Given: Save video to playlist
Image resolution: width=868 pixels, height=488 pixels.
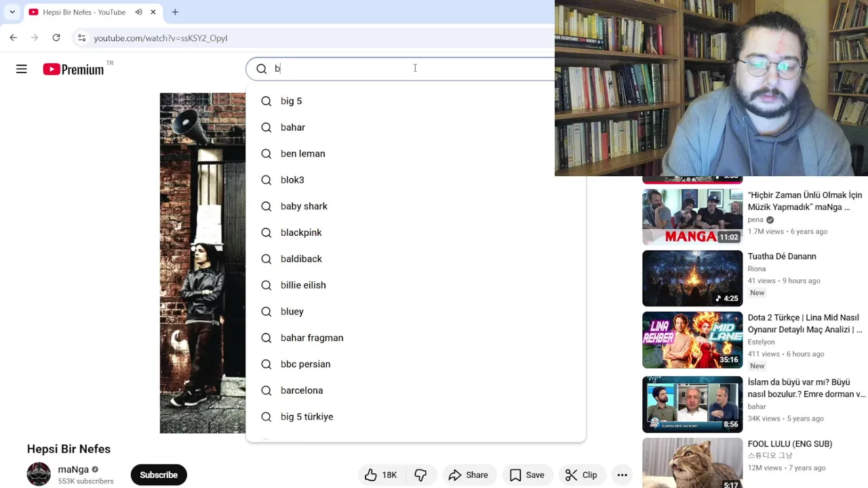Looking at the screenshot, I should (x=527, y=475).
